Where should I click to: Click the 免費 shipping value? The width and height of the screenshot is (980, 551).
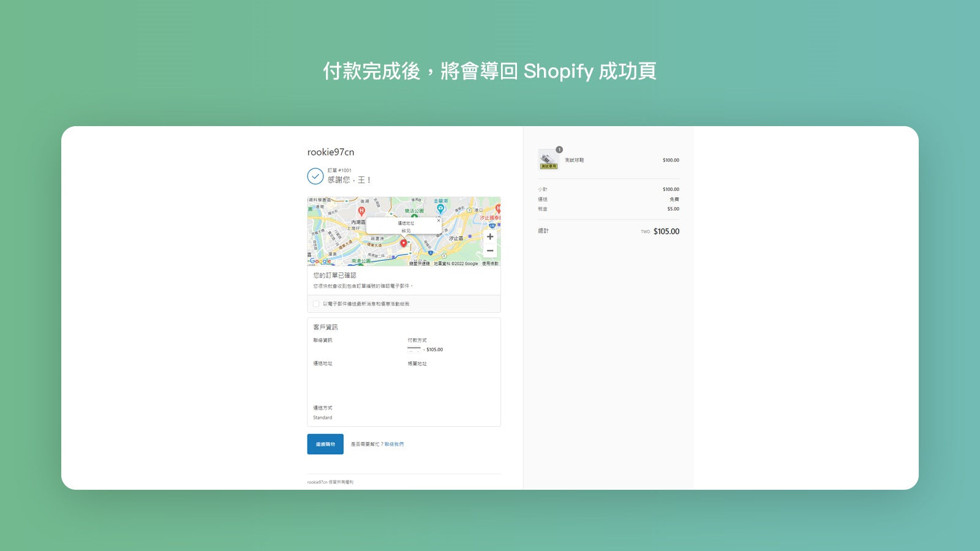tap(674, 200)
